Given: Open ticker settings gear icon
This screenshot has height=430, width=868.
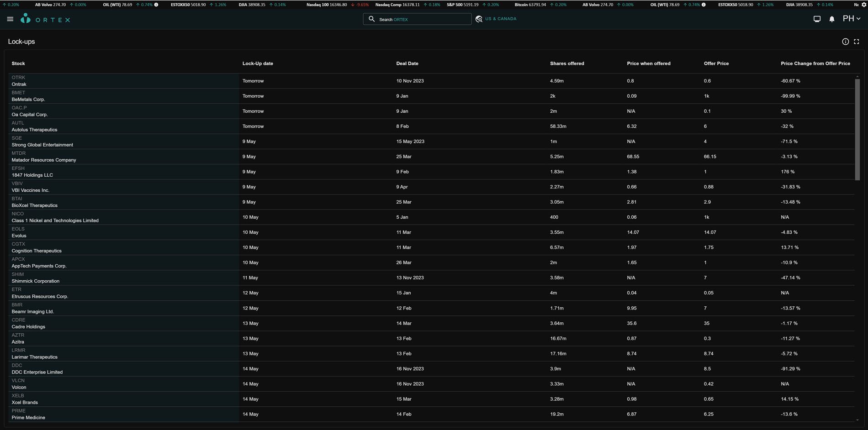Looking at the screenshot, I should [x=864, y=5].
